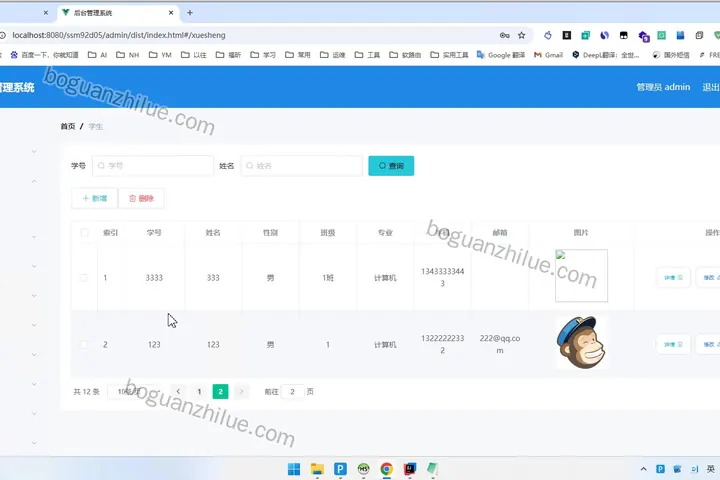The height and width of the screenshot is (480, 720).
Task: Open File Explorer from the taskbar
Action: click(317, 469)
